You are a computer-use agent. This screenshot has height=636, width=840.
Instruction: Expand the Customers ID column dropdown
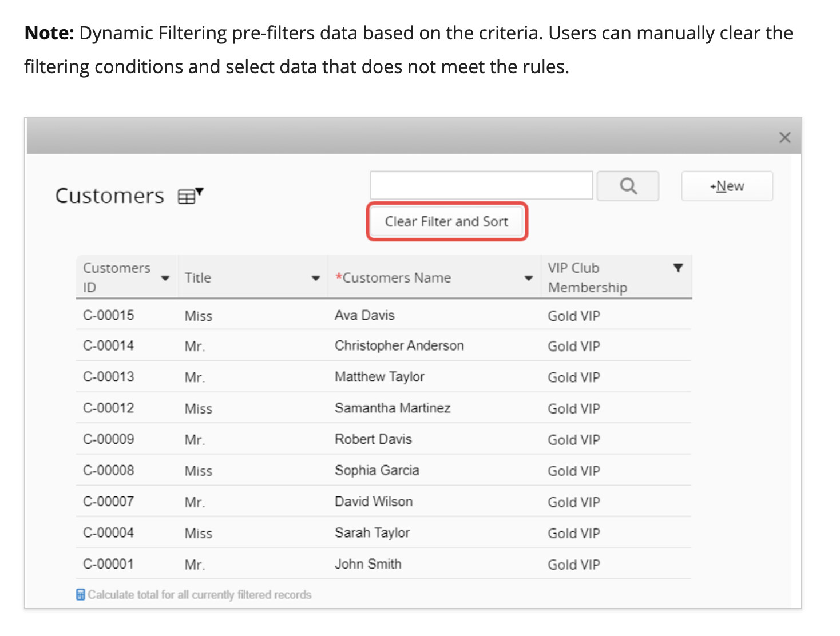pyautogui.click(x=165, y=278)
